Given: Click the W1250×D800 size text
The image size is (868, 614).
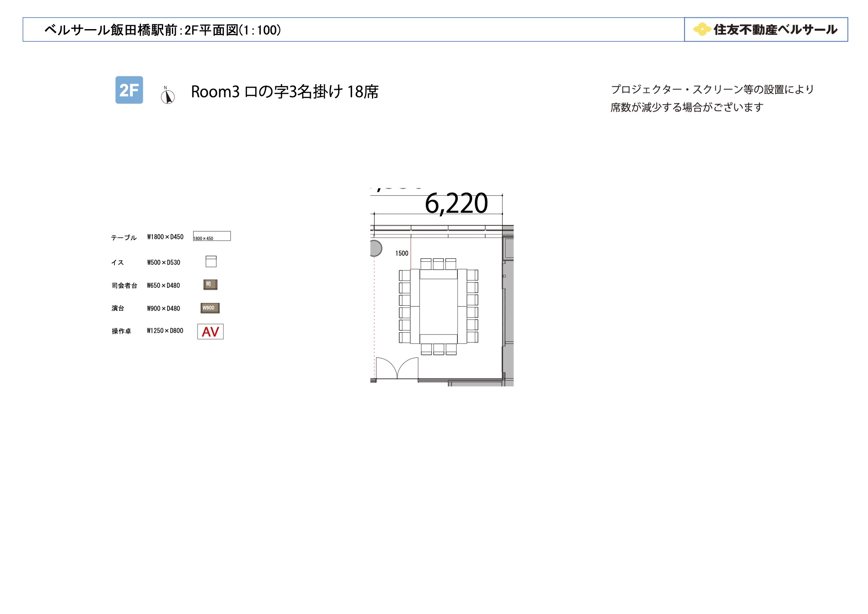Looking at the screenshot, I should point(165,330).
